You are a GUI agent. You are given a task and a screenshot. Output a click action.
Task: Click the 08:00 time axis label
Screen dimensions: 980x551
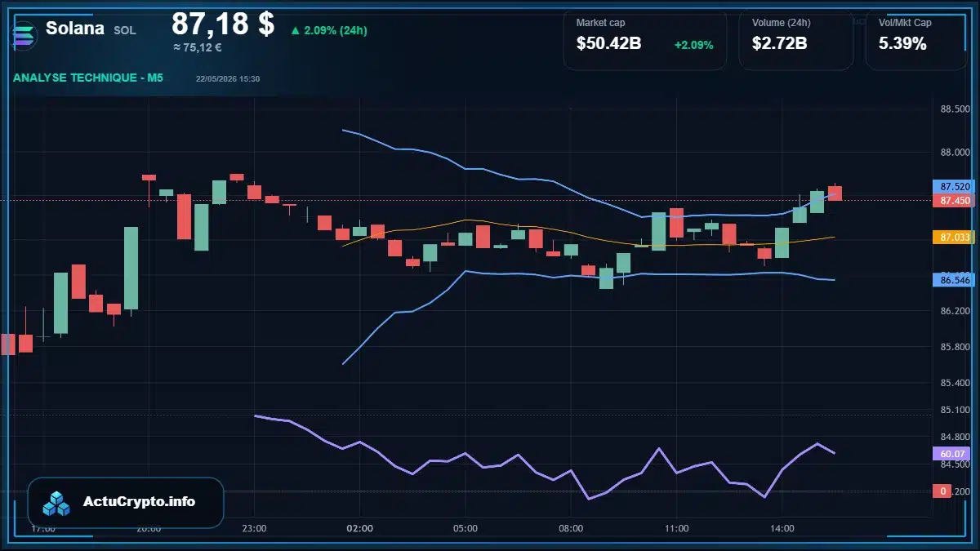point(571,528)
